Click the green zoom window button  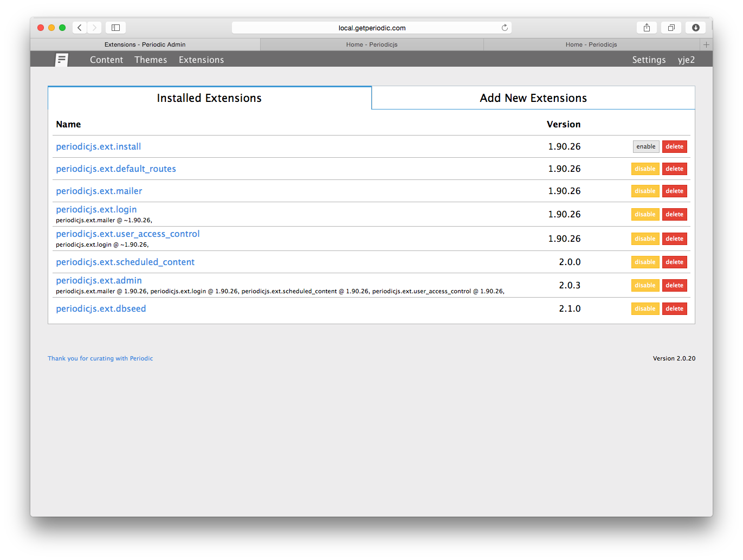[x=62, y=28]
